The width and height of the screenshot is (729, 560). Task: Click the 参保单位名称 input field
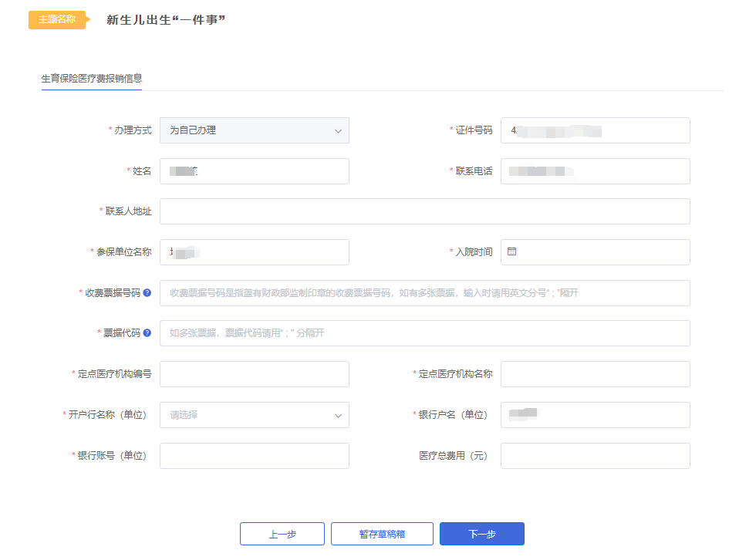pos(255,252)
